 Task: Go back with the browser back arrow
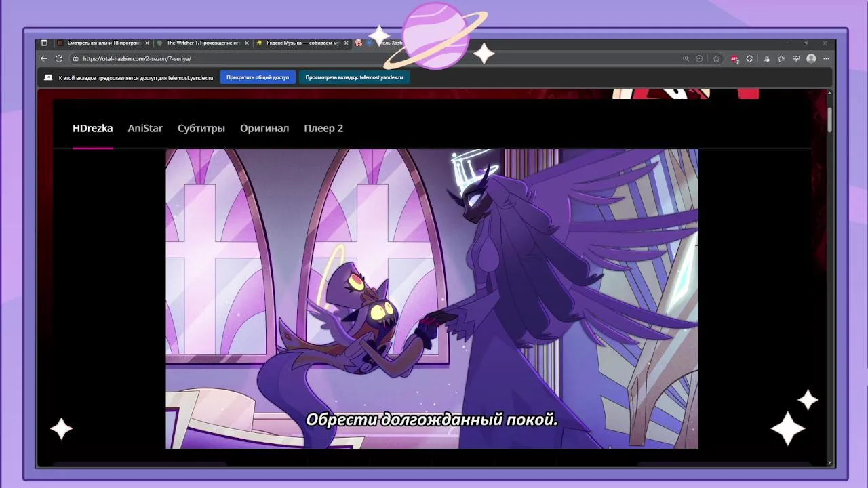[x=44, y=59]
